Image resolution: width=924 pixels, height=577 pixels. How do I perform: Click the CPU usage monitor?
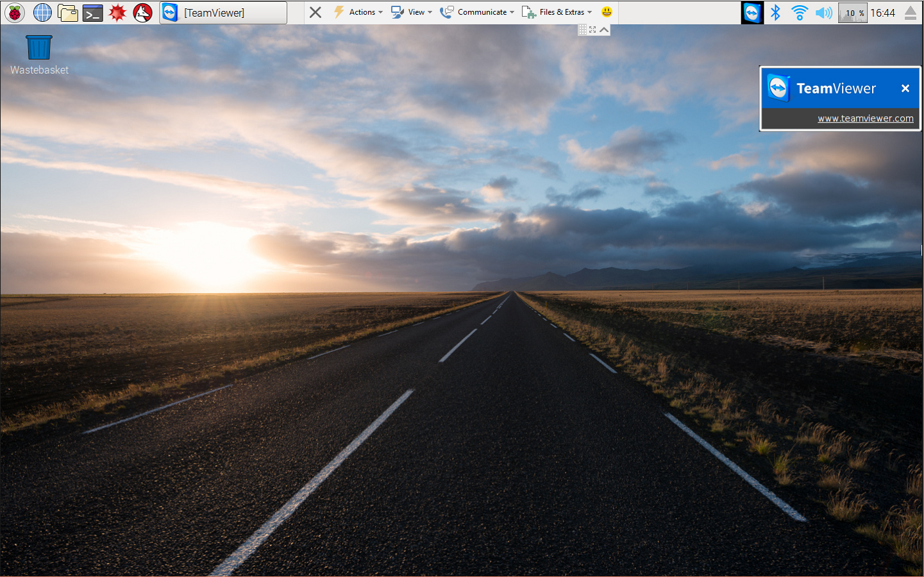852,13
